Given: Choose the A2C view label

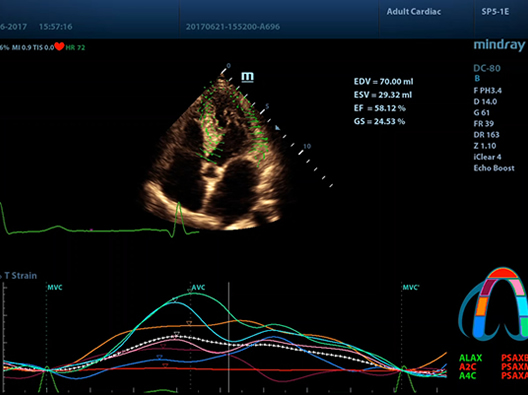Looking at the screenshot, I should [468, 367].
